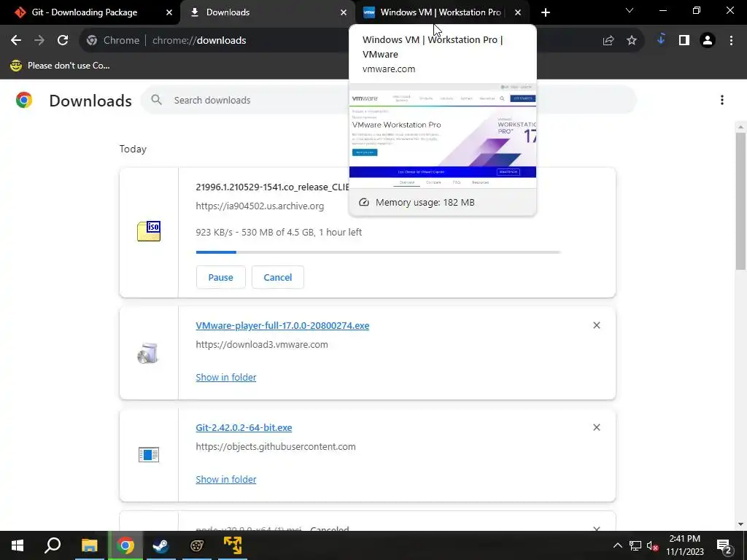Show the Git installer in folder
The width and height of the screenshot is (747, 560).
[x=226, y=479]
